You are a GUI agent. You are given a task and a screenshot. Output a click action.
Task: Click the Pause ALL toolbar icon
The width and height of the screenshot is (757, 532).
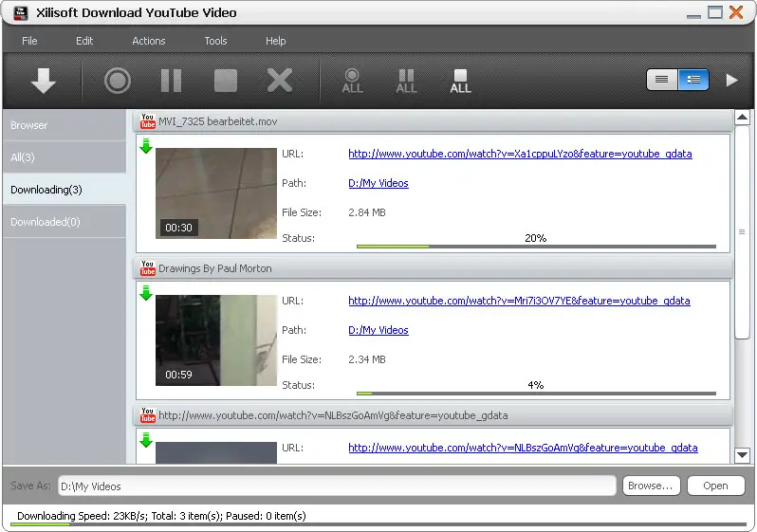coord(407,81)
